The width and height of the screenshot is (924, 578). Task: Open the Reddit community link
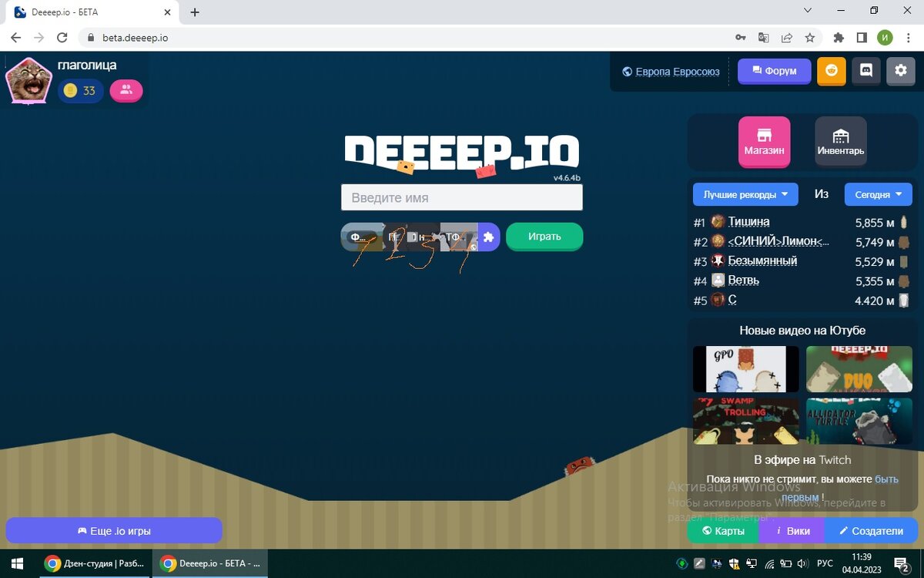click(x=832, y=71)
